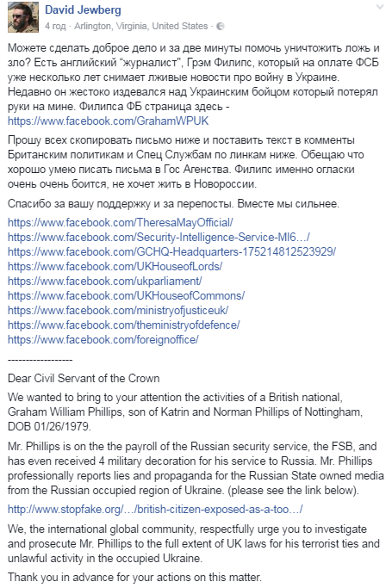Open David Jewberg's profile picture
The height and width of the screenshot is (588, 392).
pyautogui.click(x=23, y=17)
